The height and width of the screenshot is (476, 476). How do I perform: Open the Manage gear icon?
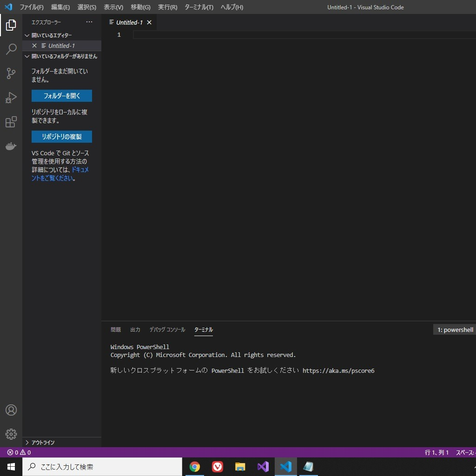click(x=11, y=434)
